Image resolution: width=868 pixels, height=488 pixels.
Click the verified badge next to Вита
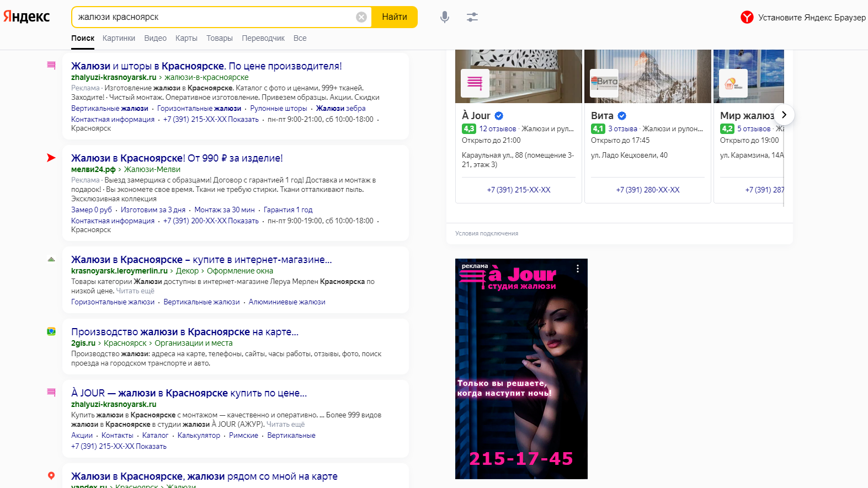[622, 116]
